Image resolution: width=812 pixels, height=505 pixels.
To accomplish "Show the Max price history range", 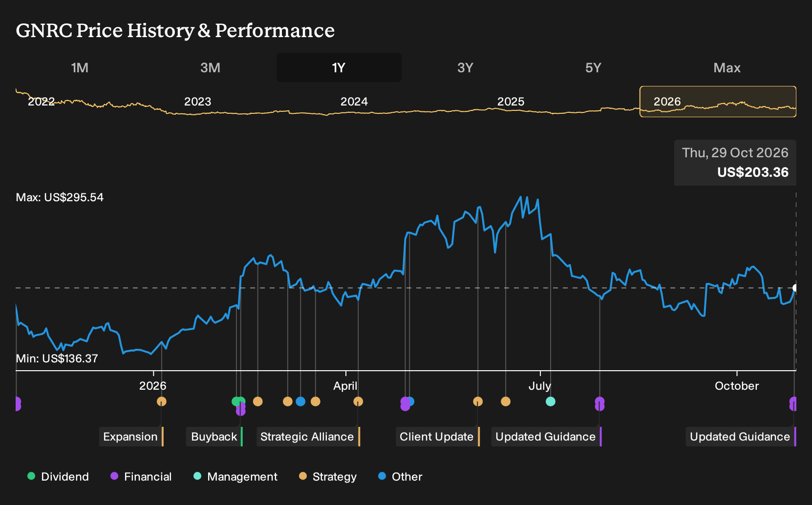I will 727,67.
